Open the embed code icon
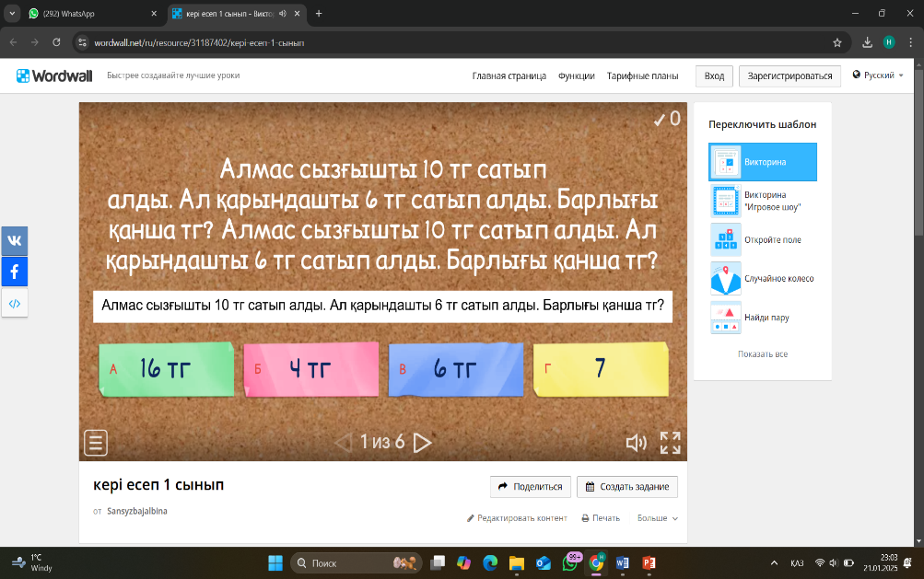This screenshot has width=924, height=579. coord(15,304)
